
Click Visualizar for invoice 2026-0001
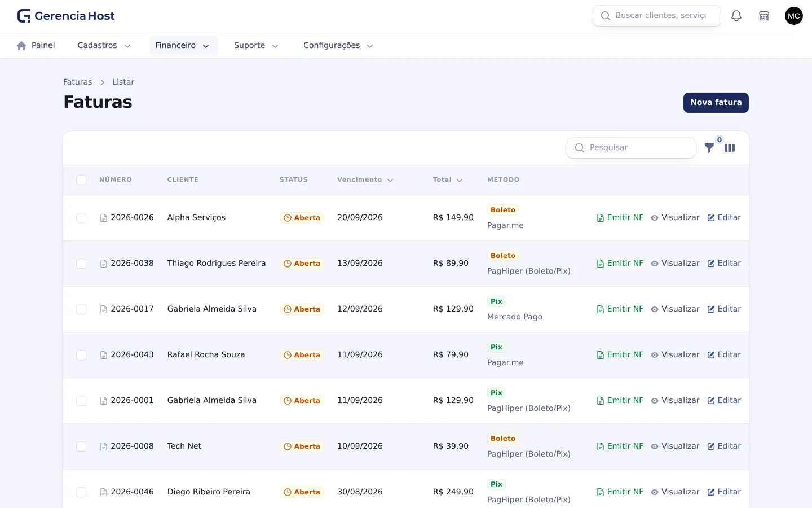tap(675, 401)
